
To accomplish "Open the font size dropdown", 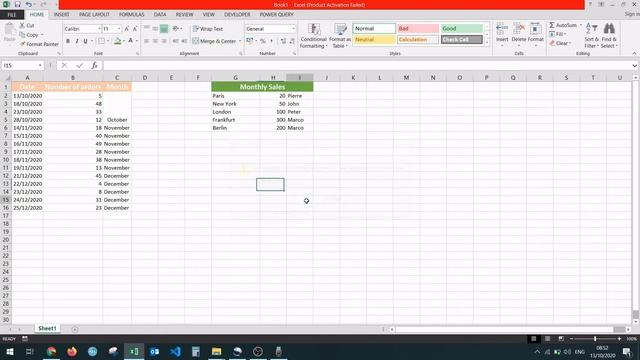I will [119, 29].
